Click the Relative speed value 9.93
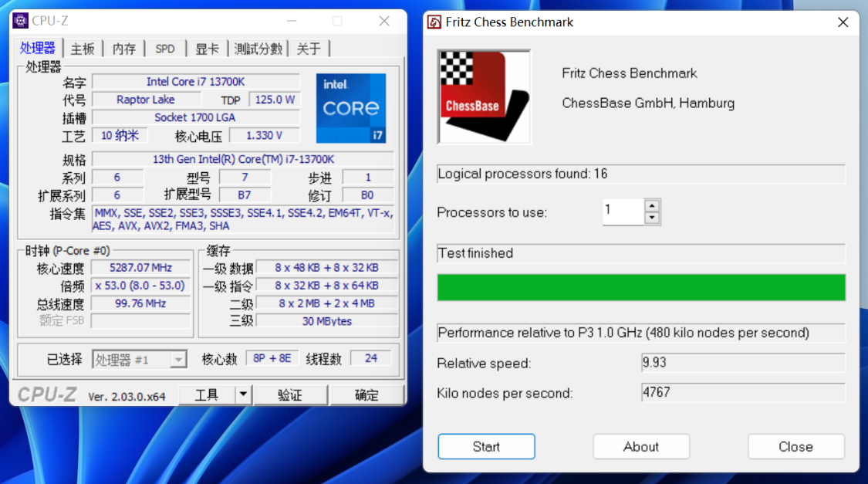Screen dimensions: 868x484 [x=743, y=363]
